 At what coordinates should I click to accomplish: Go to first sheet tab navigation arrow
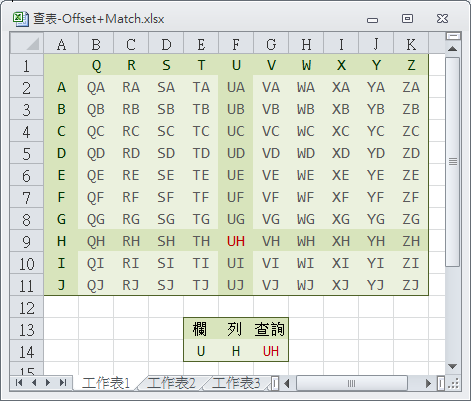(x=19, y=383)
